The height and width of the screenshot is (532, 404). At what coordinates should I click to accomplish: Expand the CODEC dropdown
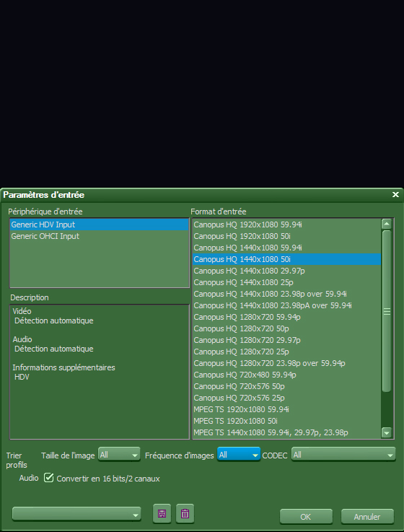[x=343, y=455]
